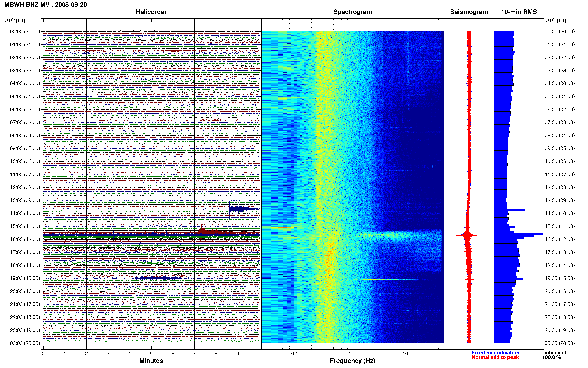
Task: Click the 'Spectrogram' panel heading
Action: coord(352,12)
